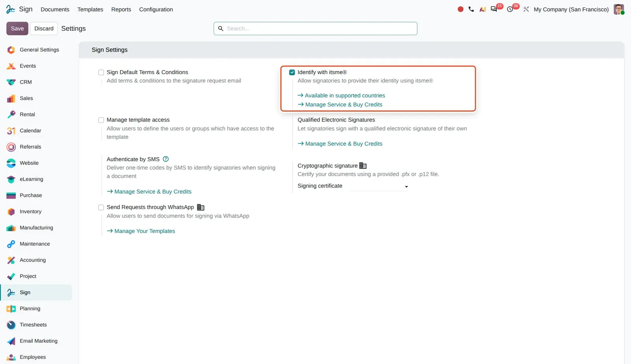Click the Accounting sidebar icon
The image size is (631, 364).
pyautogui.click(x=11, y=260)
